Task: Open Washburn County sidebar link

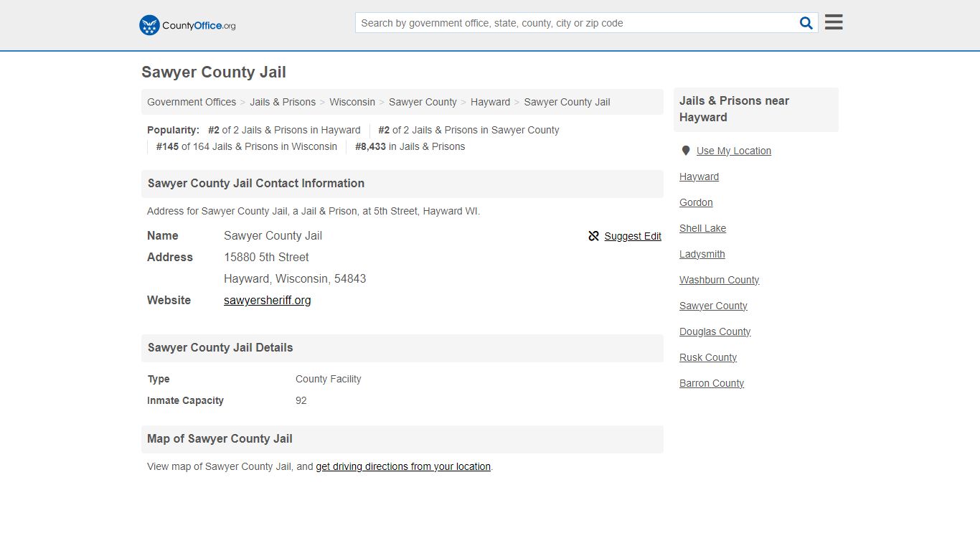Action: tap(719, 280)
